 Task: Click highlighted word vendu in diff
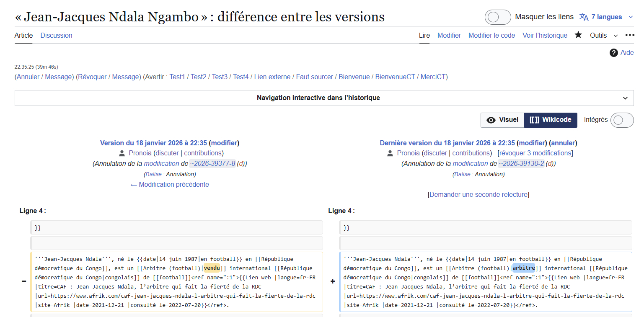[x=212, y=268]
